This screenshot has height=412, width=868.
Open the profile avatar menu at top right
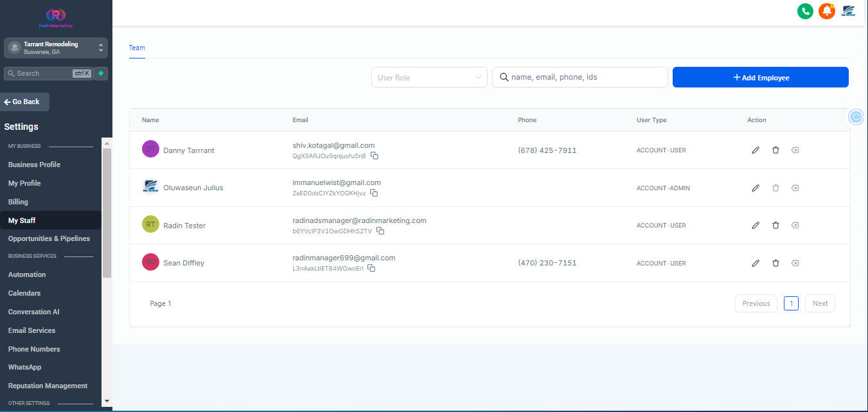tap(848, 11)
